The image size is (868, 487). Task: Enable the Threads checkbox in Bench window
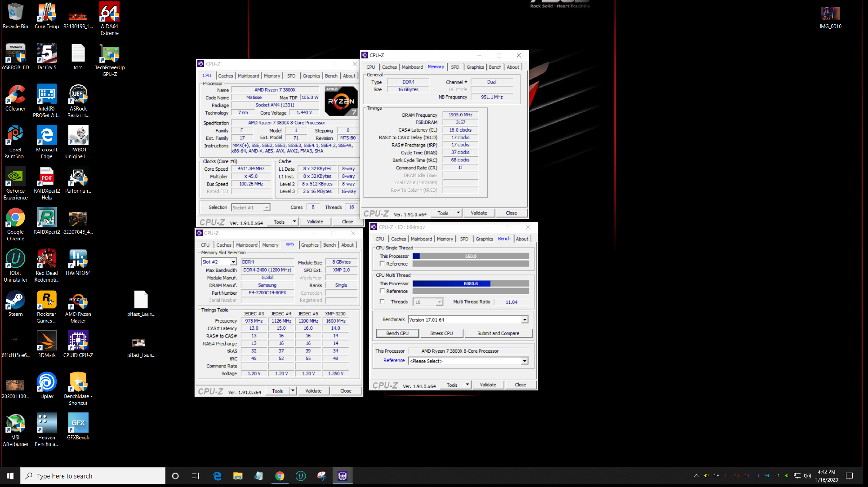click(x=382, y=301)
